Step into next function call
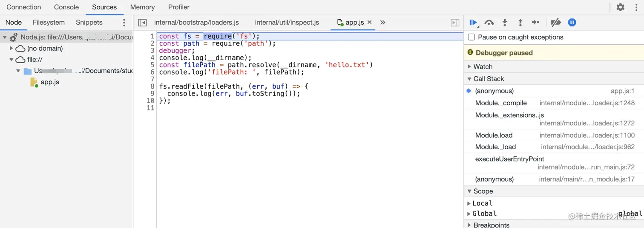 [505, 23]
